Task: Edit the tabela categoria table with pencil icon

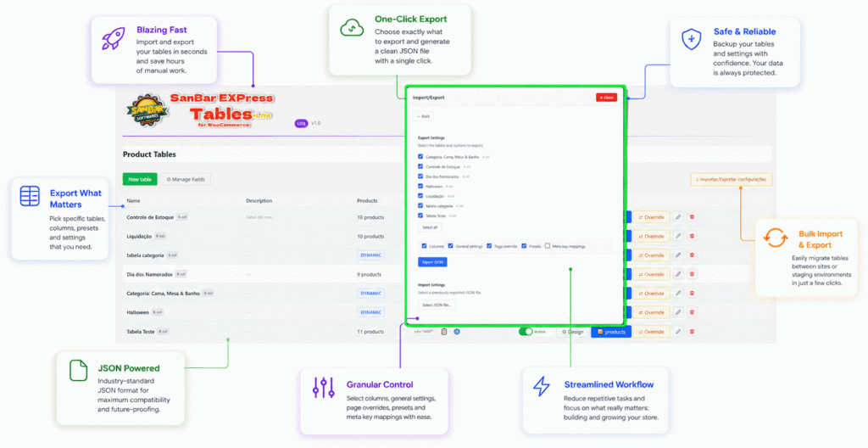Action: tap(677, 255)
